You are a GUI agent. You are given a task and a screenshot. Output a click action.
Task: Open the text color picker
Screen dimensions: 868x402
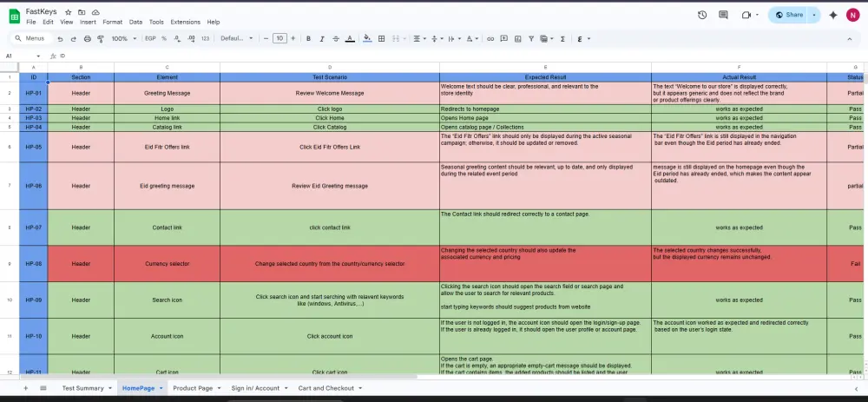point(350,39)
